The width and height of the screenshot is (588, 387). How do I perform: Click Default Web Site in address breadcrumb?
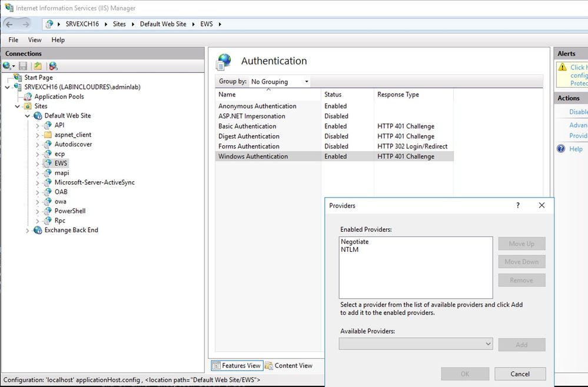tap(163, 24)
